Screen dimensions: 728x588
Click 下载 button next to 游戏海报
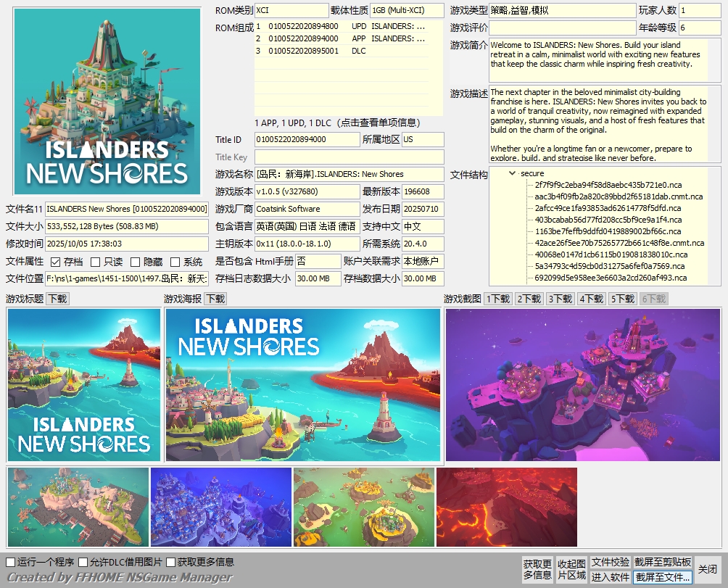point(215,299)
